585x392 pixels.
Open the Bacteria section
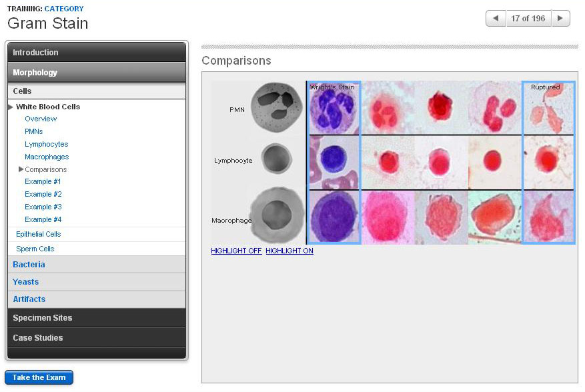(29, 265)
